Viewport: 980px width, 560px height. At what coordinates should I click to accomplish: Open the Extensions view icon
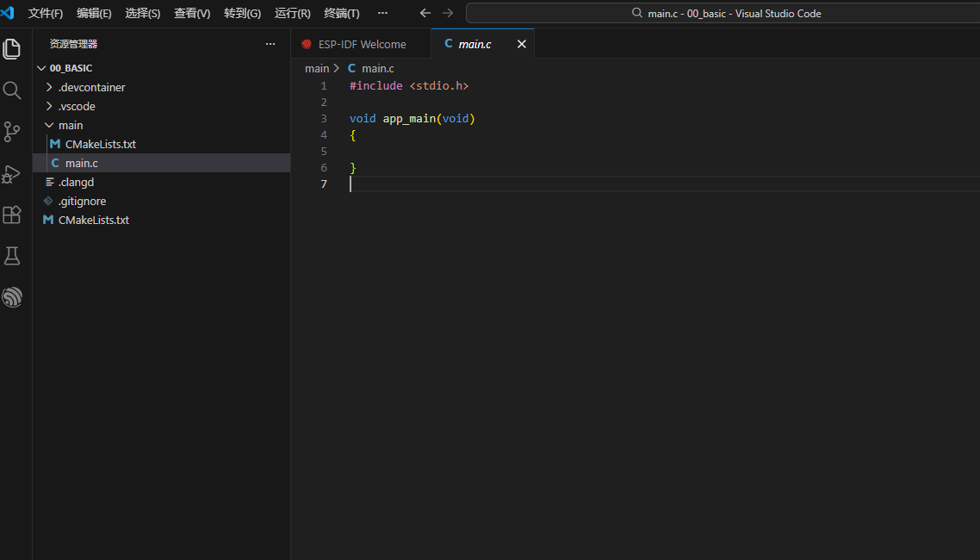[x=12, y=215]
